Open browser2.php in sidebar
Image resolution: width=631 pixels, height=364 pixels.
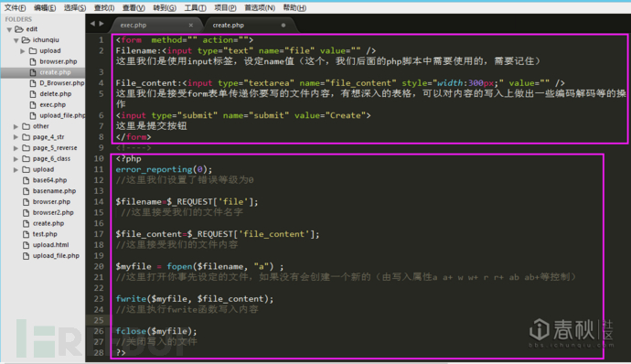coord(53,212)
